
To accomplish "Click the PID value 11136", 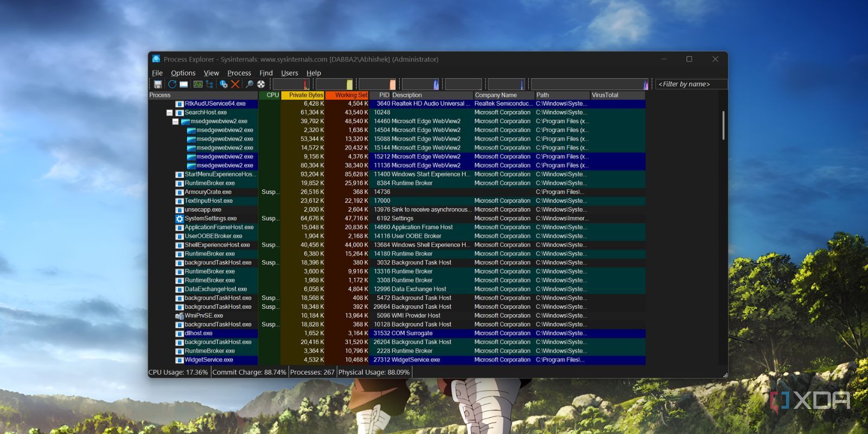I will click(x=382, y=165).
